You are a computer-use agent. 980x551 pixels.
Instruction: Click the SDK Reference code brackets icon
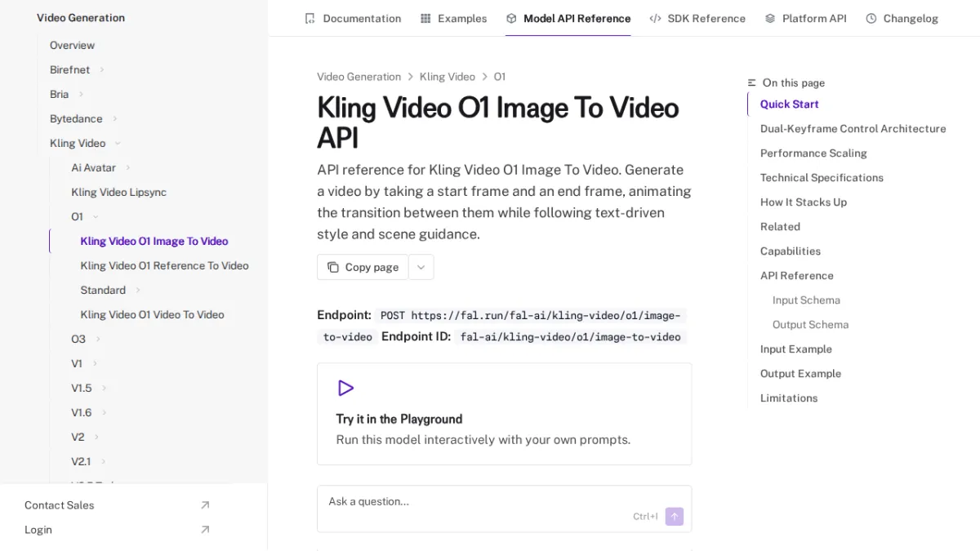click(x=655, y=18)
